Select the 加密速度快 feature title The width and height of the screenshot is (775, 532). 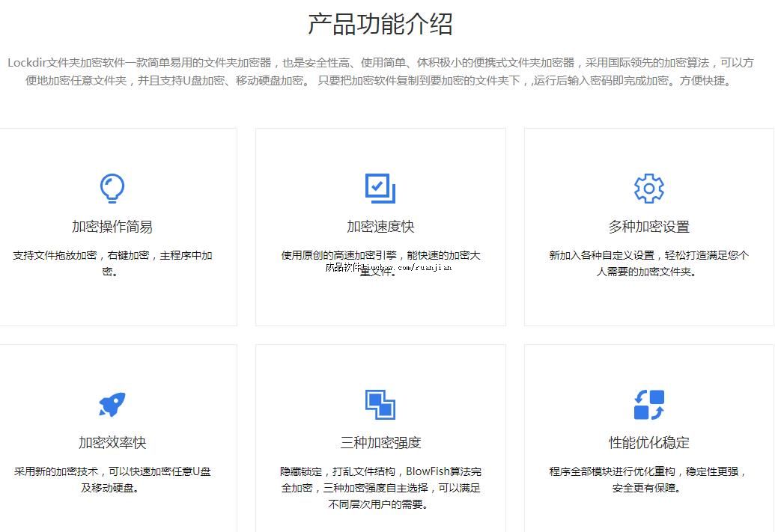[x=380, y=227]
